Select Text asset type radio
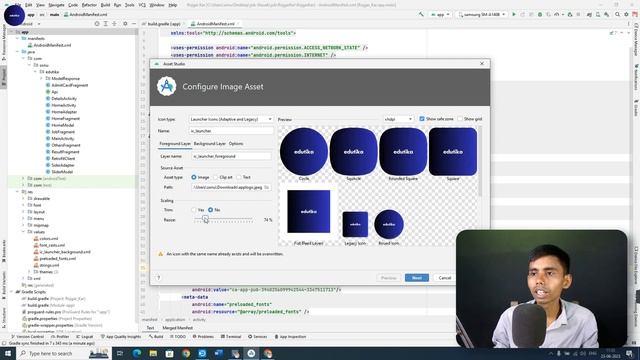The width and height of the screenshot is (640, 360). click(239, 177)
